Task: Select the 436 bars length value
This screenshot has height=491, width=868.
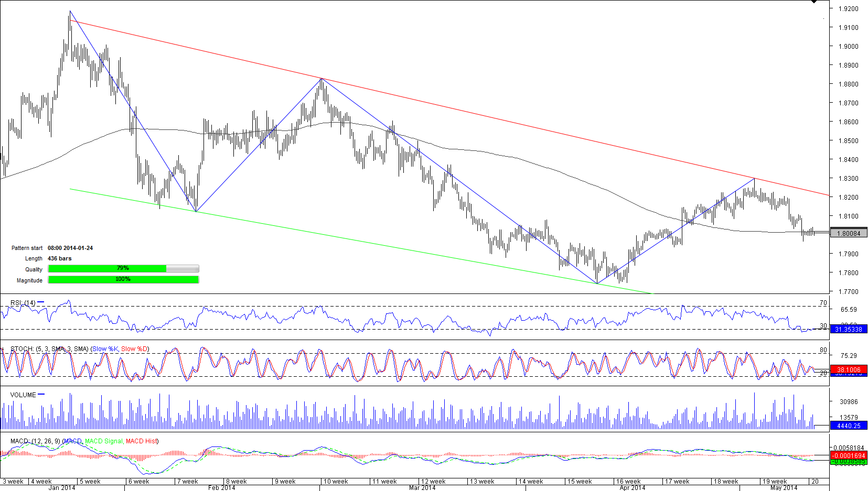Action: [60, 258]
